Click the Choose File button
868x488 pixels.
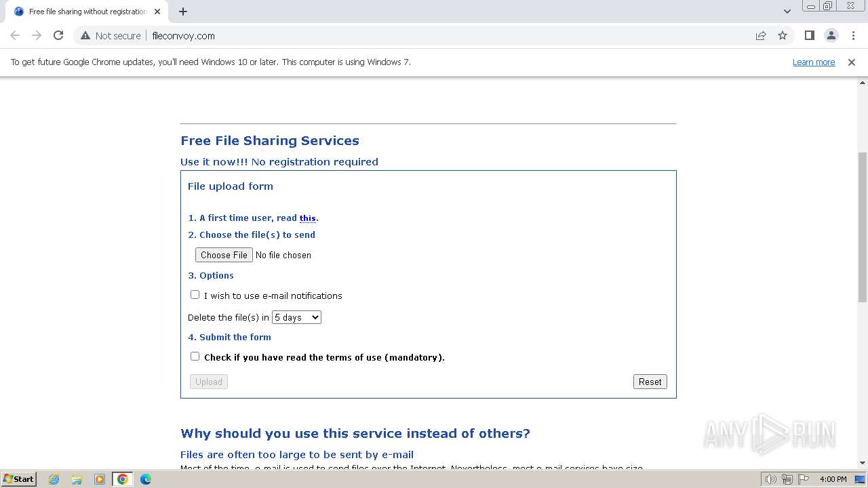click(x=224, y=255)
